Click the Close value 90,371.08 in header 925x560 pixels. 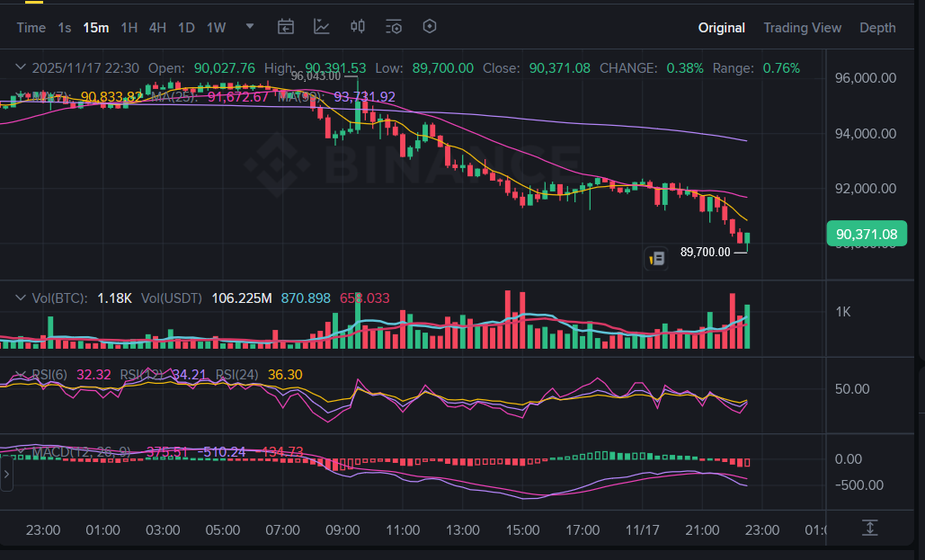tap(560, 68)
